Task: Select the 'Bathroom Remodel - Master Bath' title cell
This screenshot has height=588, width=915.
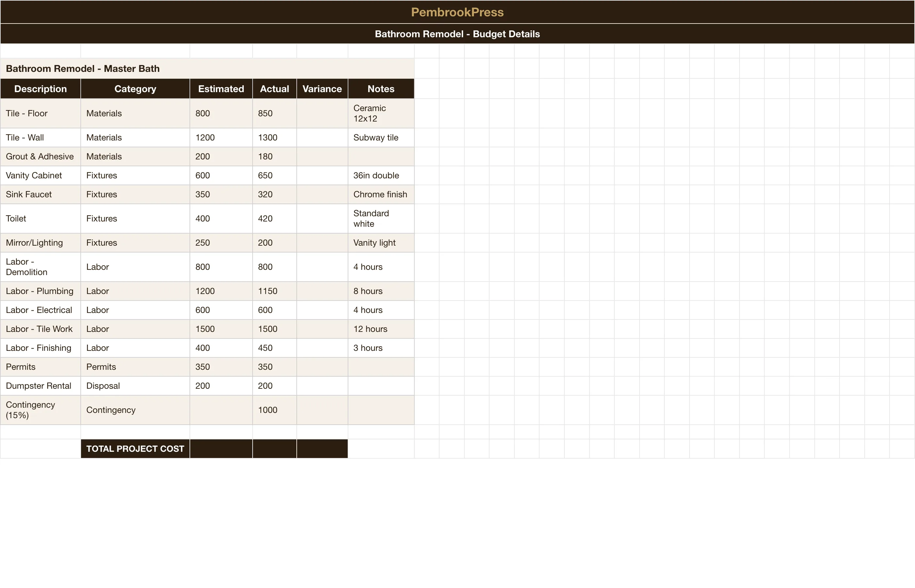Action: 208,68
